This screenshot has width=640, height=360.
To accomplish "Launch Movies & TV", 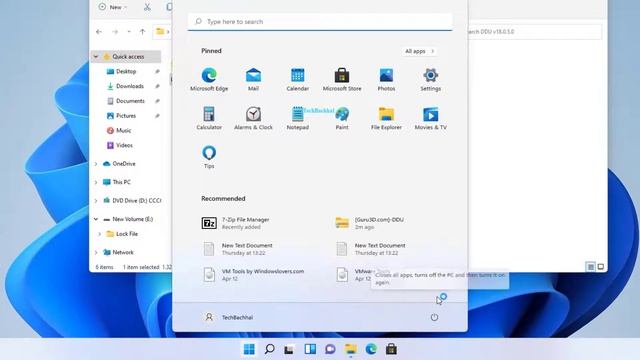I will (431, 118).
